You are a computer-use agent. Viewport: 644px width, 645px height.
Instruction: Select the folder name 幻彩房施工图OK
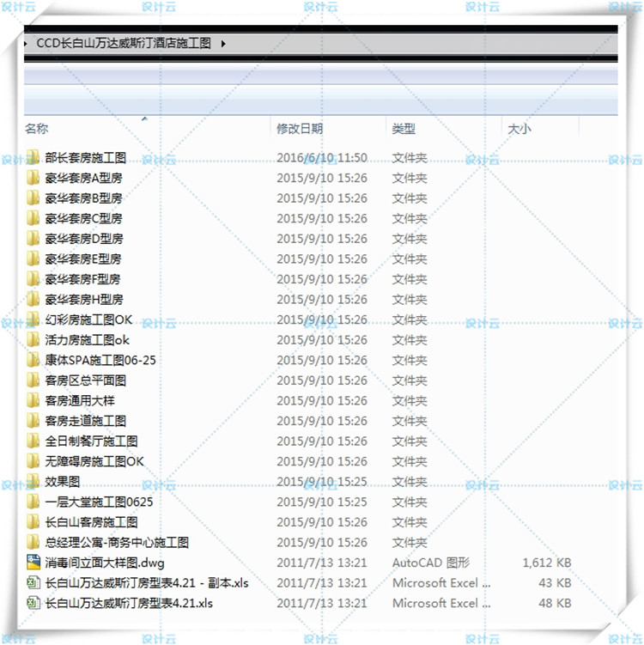click(x=88, y=319)
